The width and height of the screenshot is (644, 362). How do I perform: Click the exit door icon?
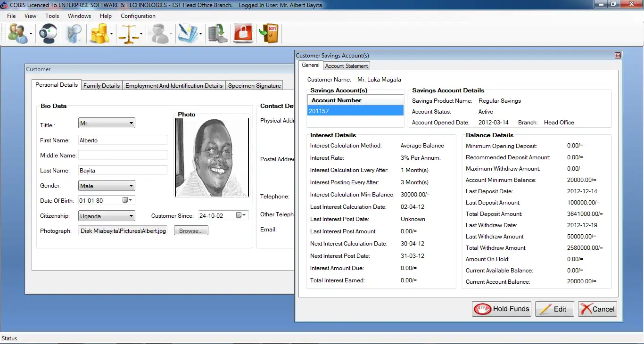269,34
